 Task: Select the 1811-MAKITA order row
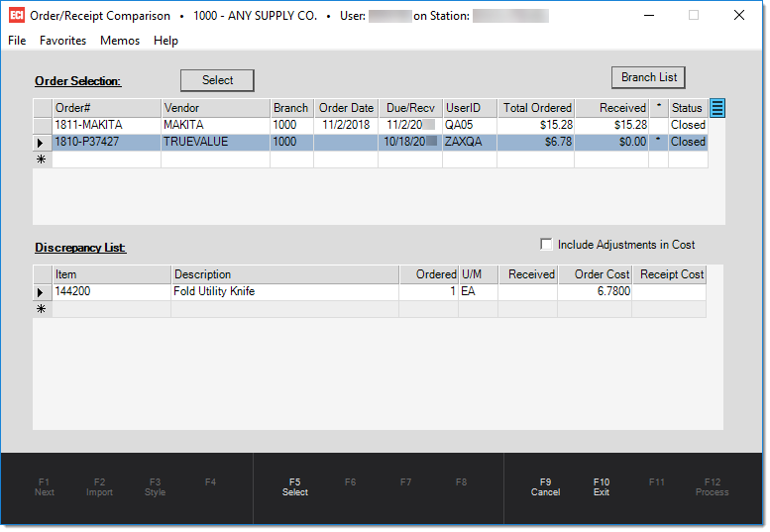tap(106, 125)
